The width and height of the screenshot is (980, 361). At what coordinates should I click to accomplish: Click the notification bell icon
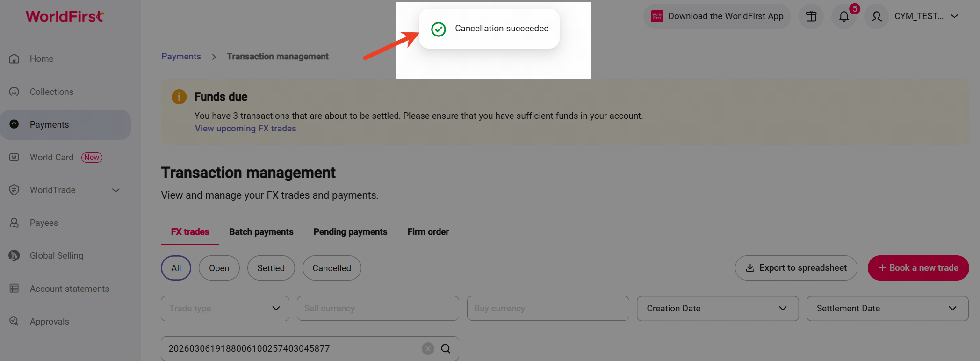(843, 17)
